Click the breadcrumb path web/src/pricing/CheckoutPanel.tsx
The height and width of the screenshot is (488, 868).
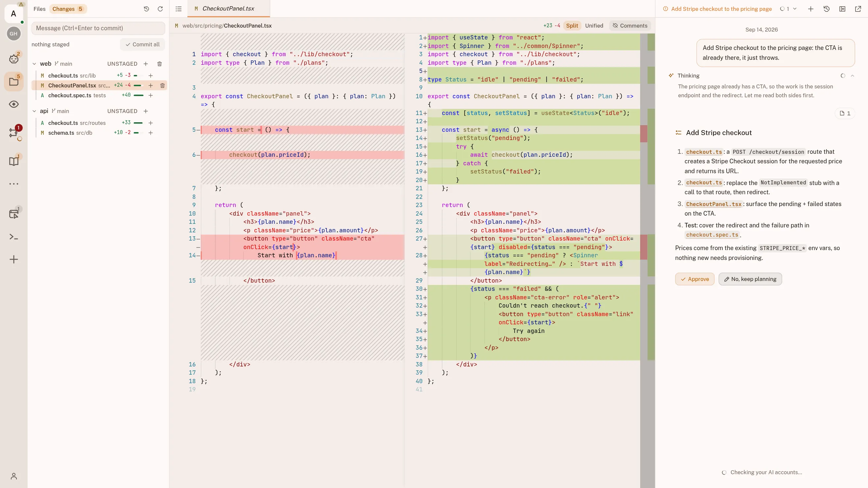point(227,26)
